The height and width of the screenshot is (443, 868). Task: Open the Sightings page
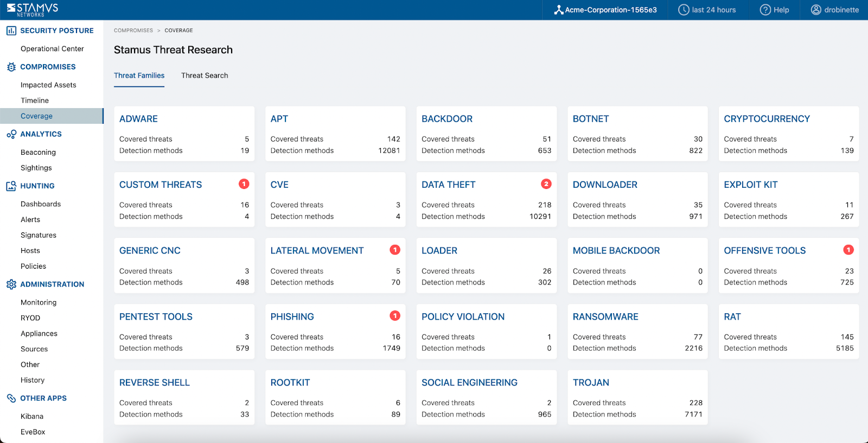(x=36, y=168)
